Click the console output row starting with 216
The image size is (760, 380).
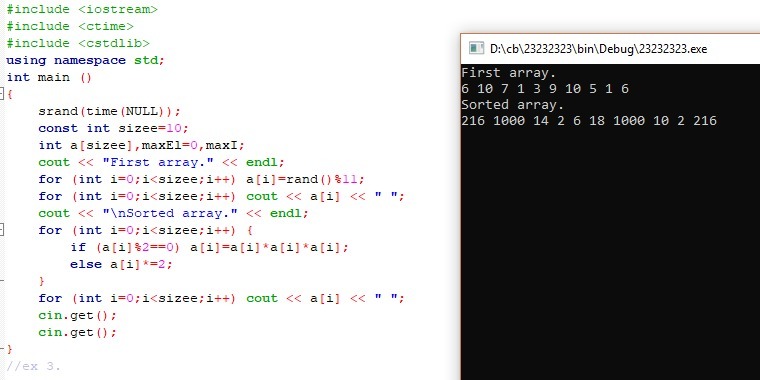(x=589, y=121)
